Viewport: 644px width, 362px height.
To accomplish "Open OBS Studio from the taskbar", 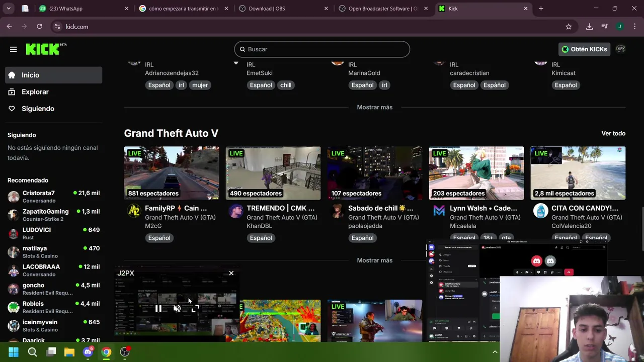I will tap(125, 352).
